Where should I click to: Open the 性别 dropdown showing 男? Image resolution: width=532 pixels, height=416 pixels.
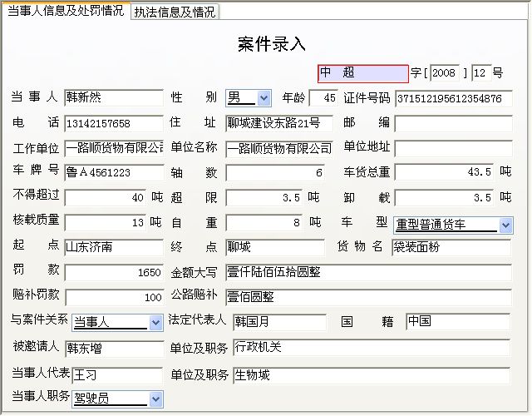[x=264, y=98]
